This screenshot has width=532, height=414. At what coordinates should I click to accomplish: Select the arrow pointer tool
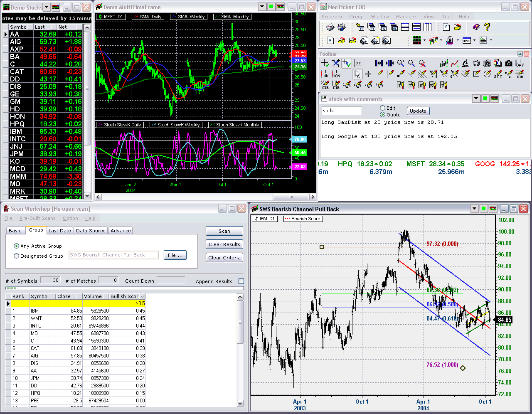click(x=357, y=74)
